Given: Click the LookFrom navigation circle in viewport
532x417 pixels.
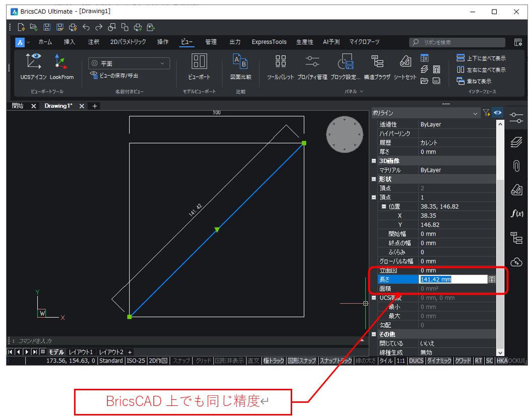Looking at the screenshot, I should [x=345, y=134].
